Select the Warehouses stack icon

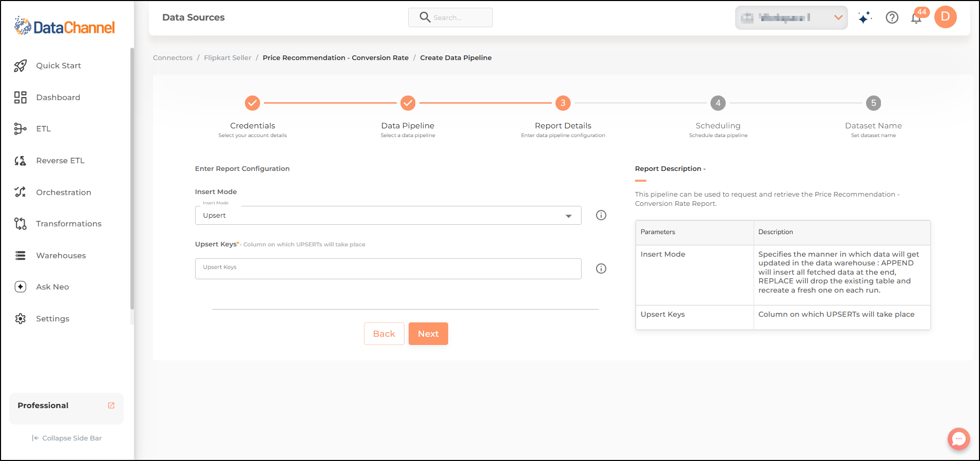pos(20,256)
